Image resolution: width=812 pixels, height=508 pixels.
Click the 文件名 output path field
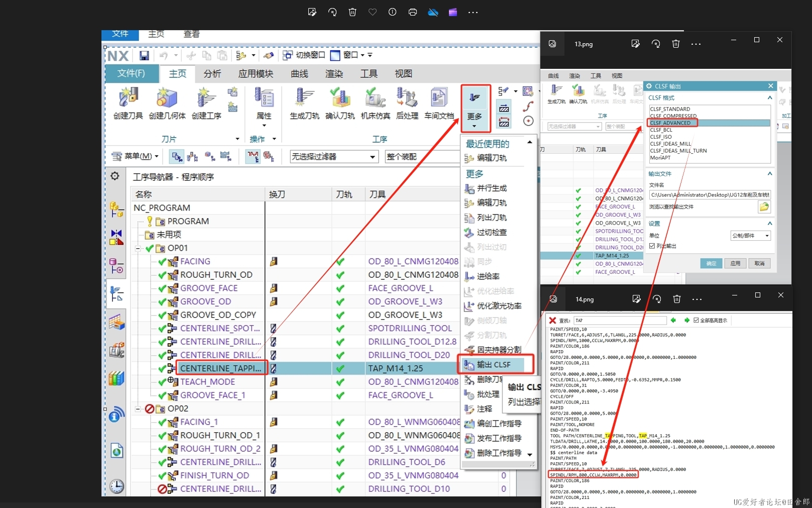[710, 195]
